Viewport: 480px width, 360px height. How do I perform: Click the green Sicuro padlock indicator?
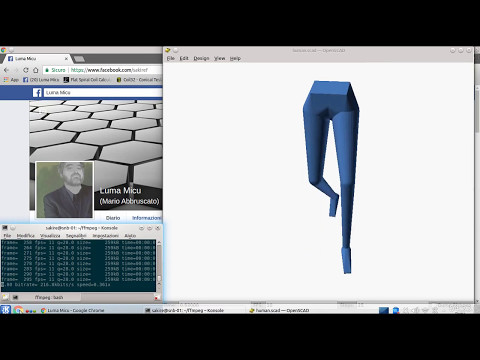pos(55,70)
